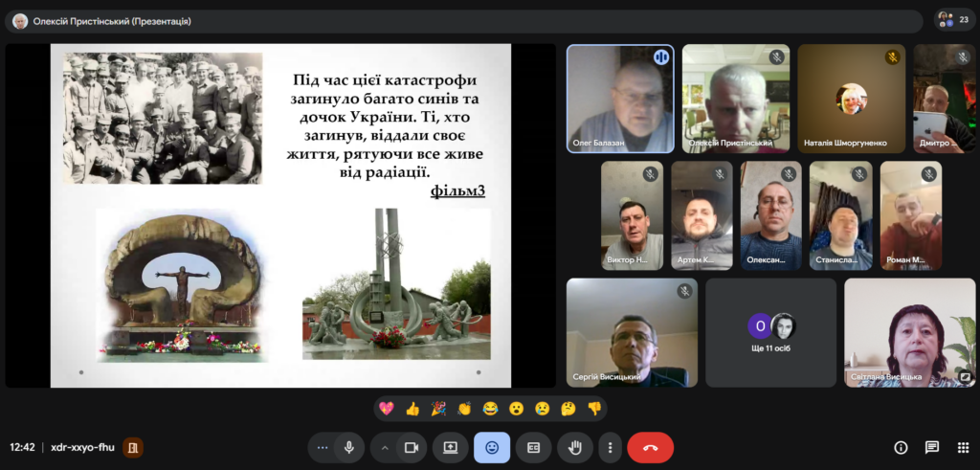Select Світлана Висицька video tile

pos(909,333)
